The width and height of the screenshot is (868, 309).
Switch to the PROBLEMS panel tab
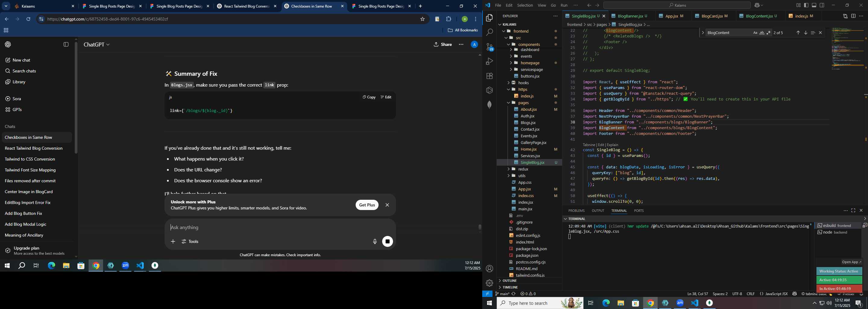click(576, 211)
